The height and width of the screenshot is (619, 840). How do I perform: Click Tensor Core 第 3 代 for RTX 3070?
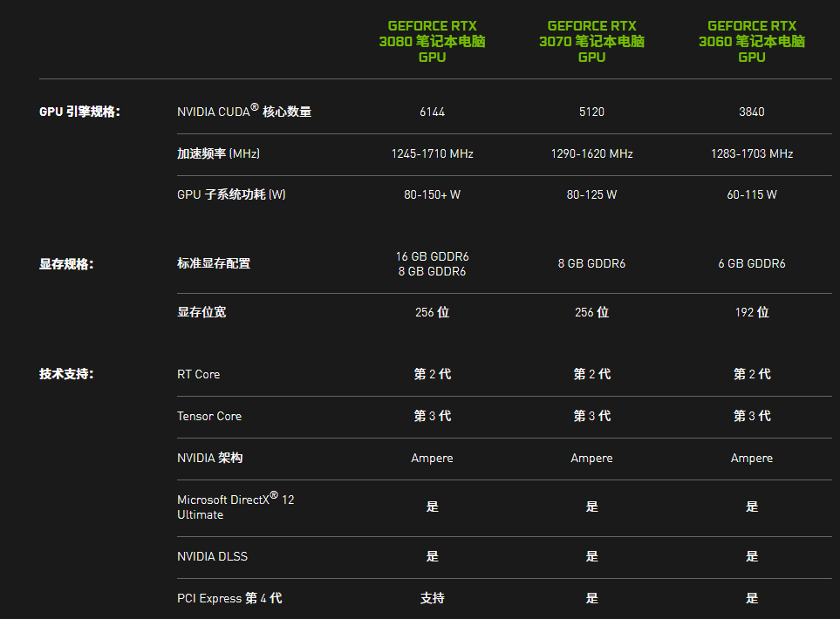(591, 416)
